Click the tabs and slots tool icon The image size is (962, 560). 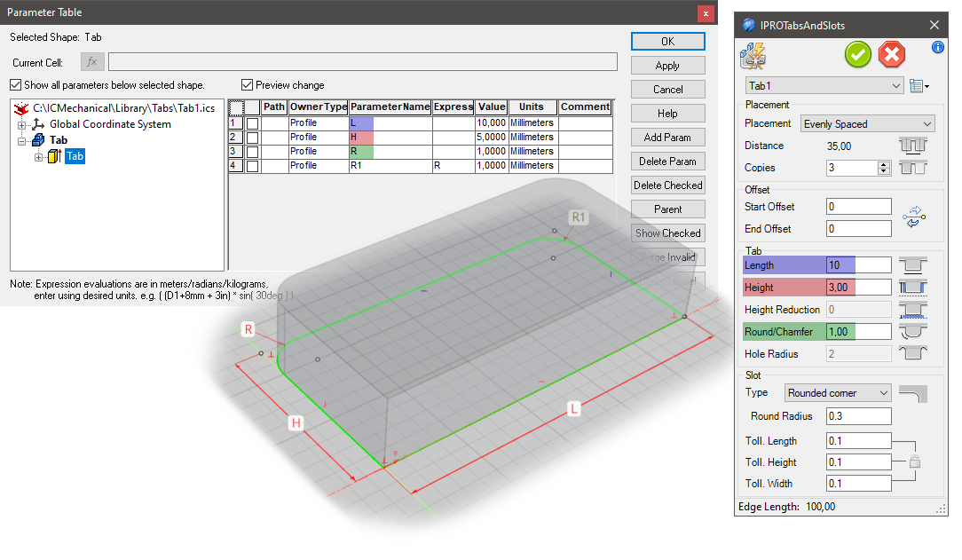(x=753, y=55)
